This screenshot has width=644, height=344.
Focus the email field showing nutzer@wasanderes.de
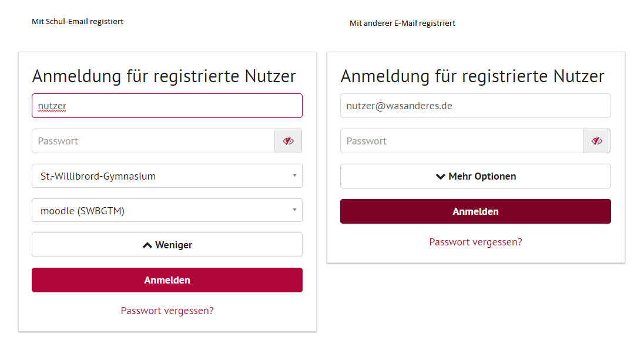click(x=475, y=106)
